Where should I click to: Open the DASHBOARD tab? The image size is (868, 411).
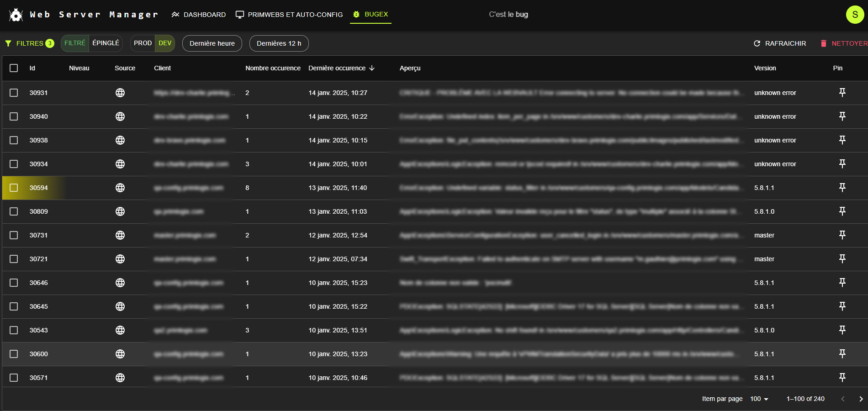coord(199,15)
